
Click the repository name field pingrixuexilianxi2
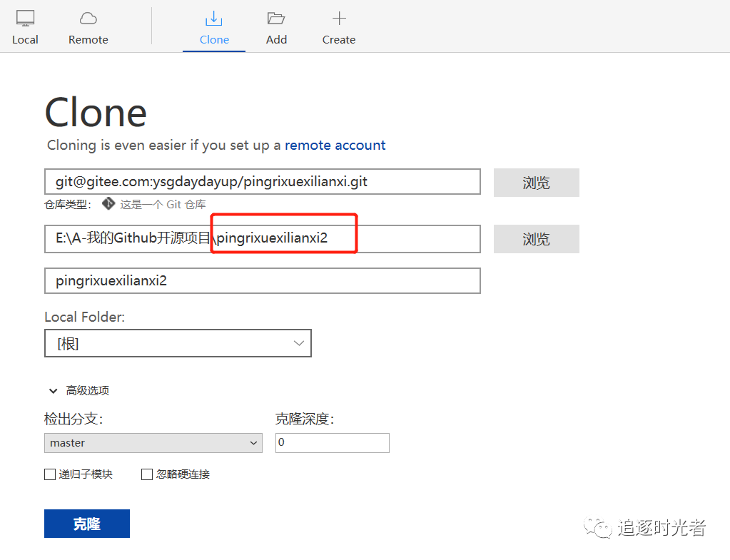click(x=263, y=280)
